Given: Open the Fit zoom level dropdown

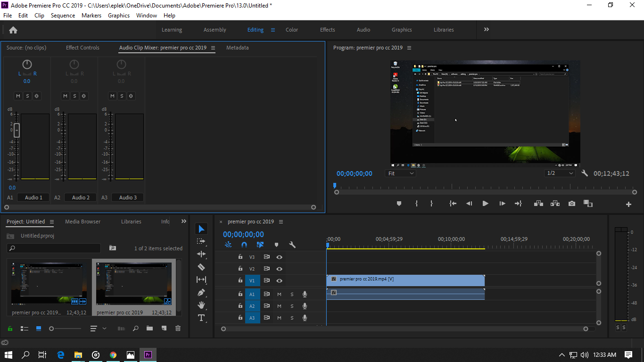Looking at the screenshot, I should [x=400, y=173].
